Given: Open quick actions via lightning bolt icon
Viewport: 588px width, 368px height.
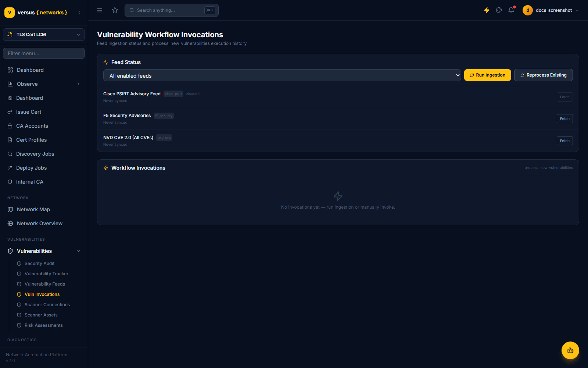Looking at the screenshot, I should pyautogui.click(x=487, y=10).
